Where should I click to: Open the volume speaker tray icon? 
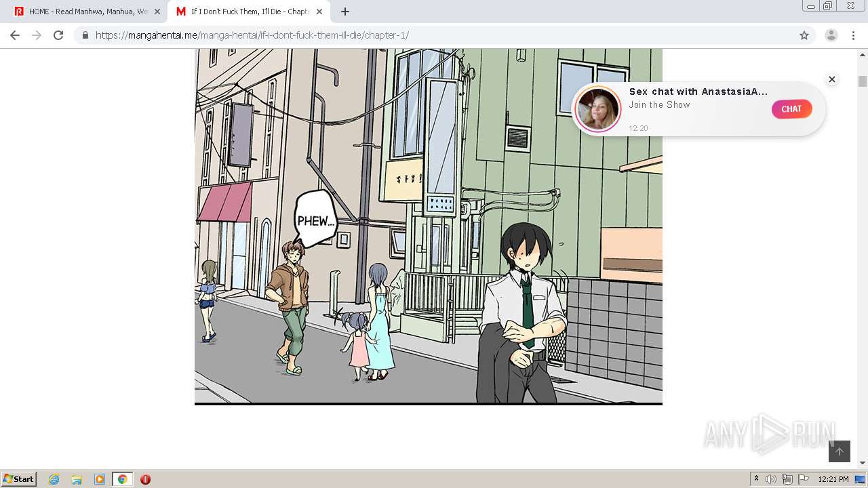(771, 479)
